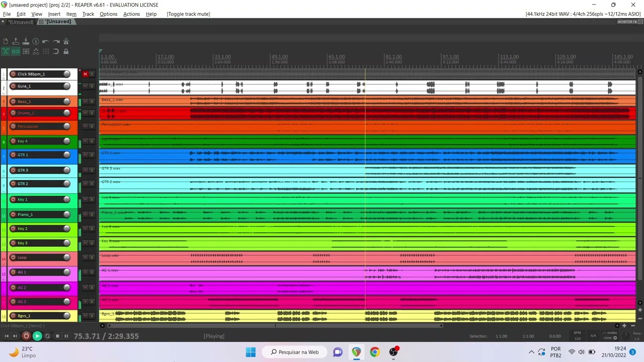Viewport: 644px width, 362px height.
Task: Open the Insert menu
Action: click(x=54, y=14)
